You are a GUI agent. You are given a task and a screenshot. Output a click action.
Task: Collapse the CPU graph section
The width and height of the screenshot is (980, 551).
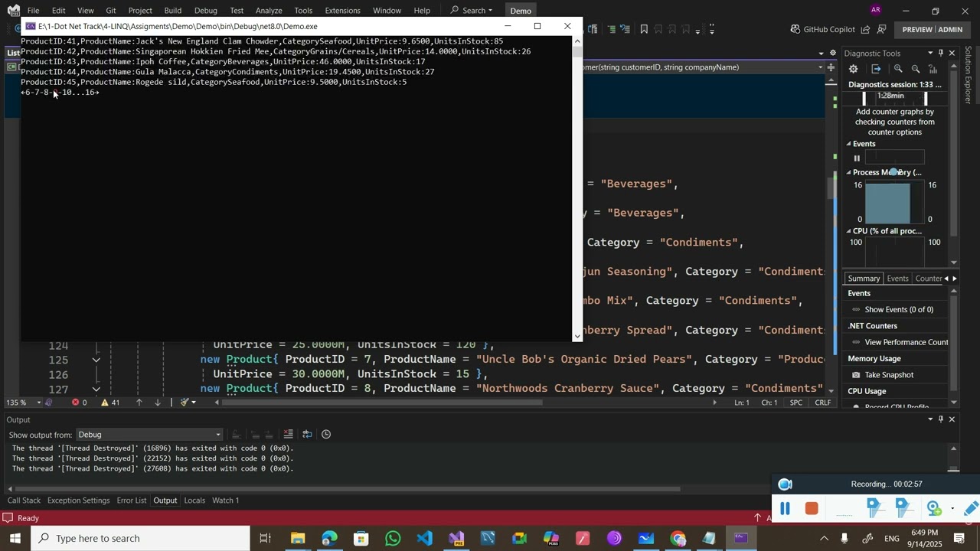coord(848,231)
